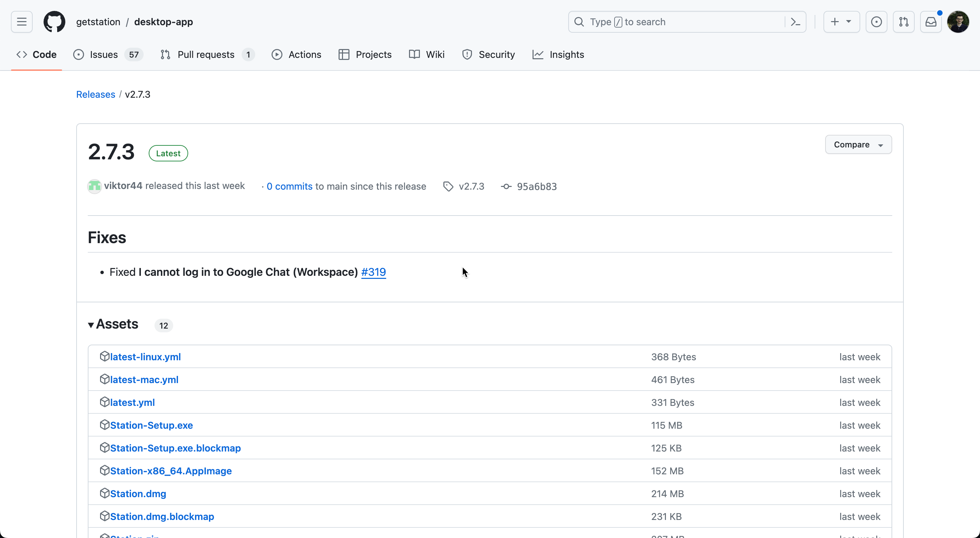This screenshot has width=980, height=538.
Task: Open the Create new plus dropdown
Action: (x=842, y=22)
